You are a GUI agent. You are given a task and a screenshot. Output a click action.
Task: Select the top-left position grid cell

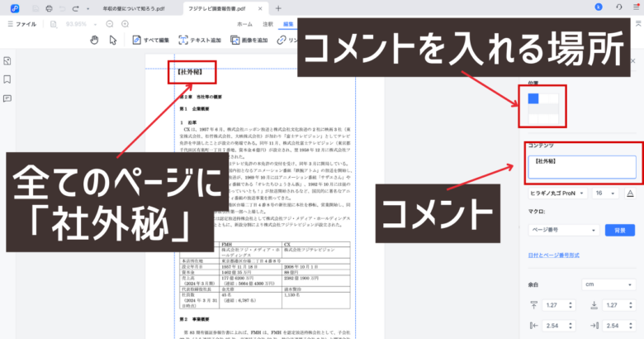pyautogui.click(x=533, y=98)
